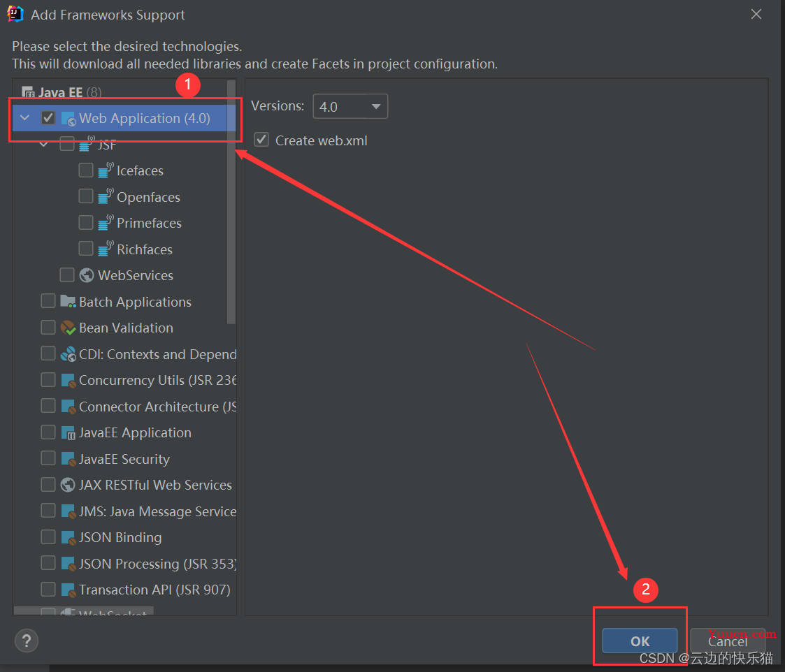Check the JSON Processing checkbox
Image resolution: width=785 pixels, height=672 pixels.
(x=48, y=563)
